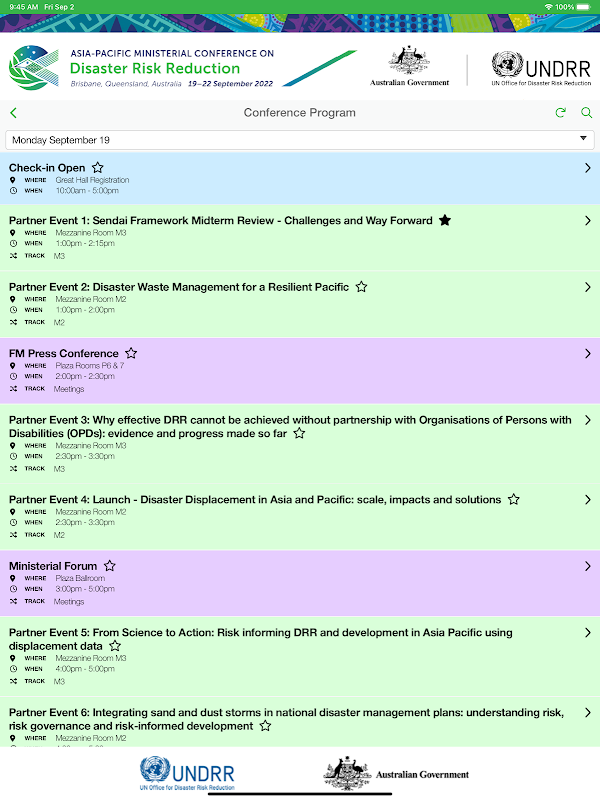
Task: Open Partner Event 4 Launch title
Action: click(x=255, y=499)
